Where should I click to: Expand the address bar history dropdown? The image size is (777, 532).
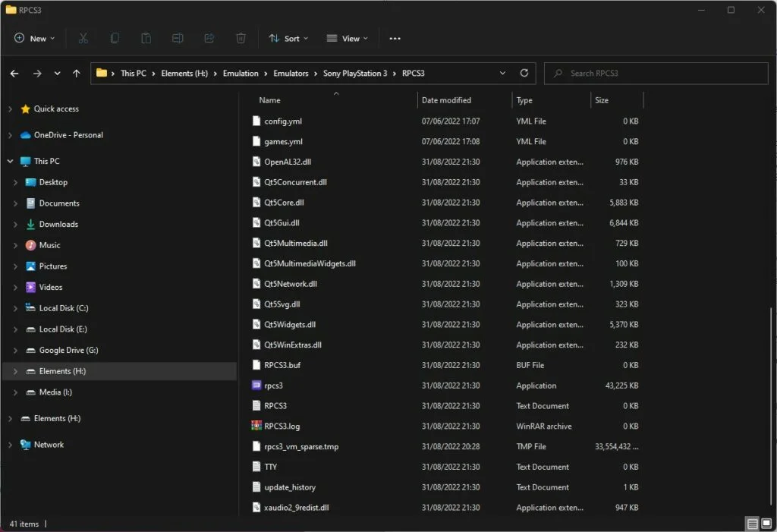[x=502, y=73]
